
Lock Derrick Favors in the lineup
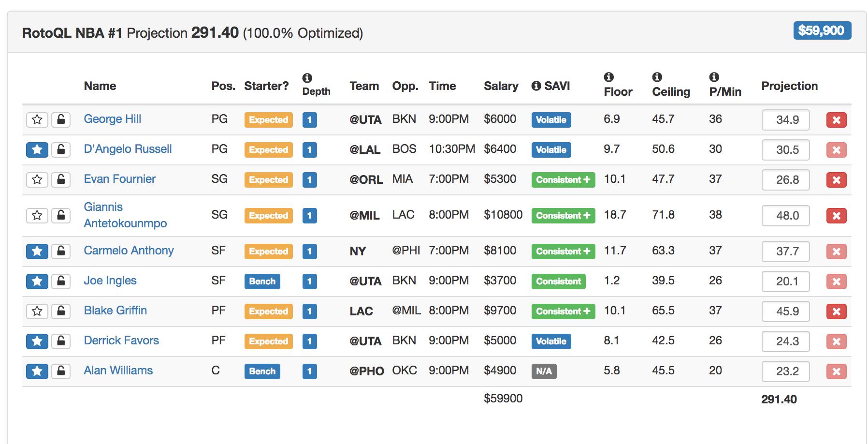pyautogui.click(x=61, y=341)
